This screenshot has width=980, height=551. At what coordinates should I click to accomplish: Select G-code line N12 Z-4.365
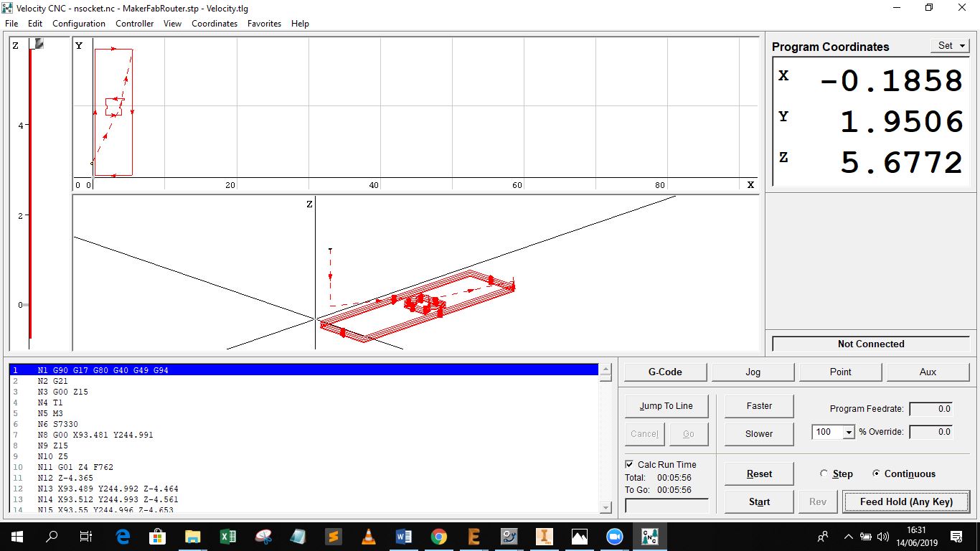click(x=304, y=478)
